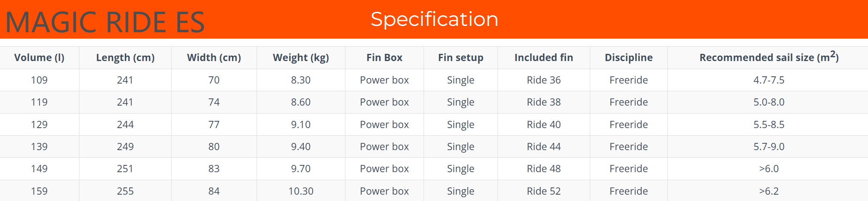Image resolution: width=868 pixels, height=201 pixels.
Task: Click the Width (cm) column header
Action: (214, 58)
